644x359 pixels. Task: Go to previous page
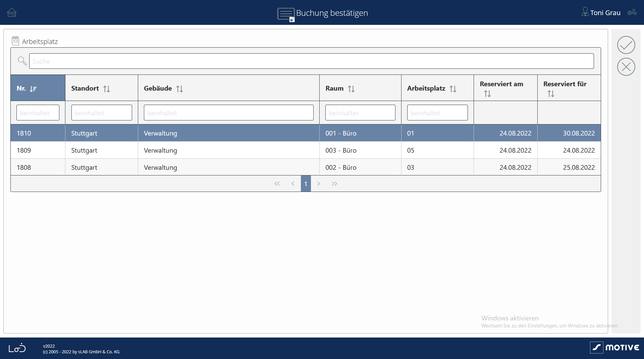293,184
